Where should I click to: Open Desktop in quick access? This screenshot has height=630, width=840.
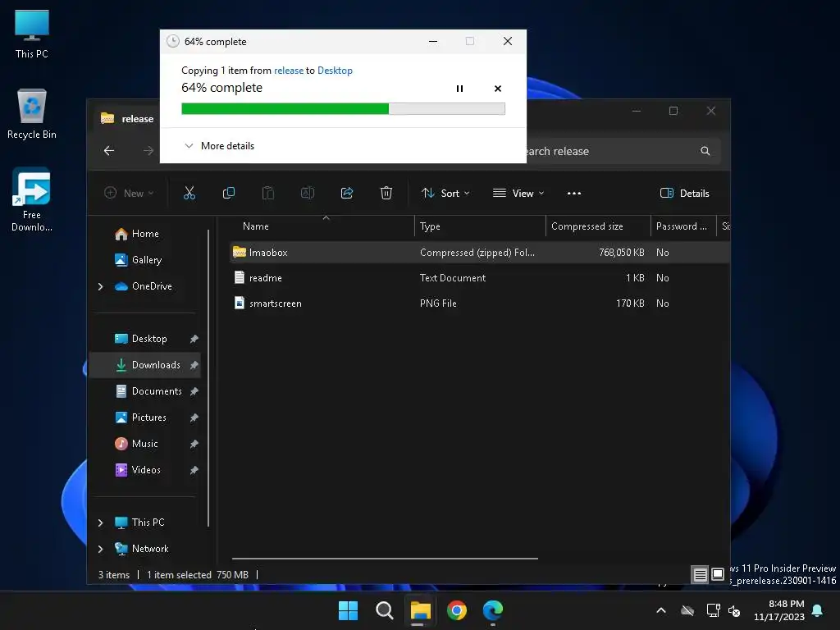[x=144, y=339]
